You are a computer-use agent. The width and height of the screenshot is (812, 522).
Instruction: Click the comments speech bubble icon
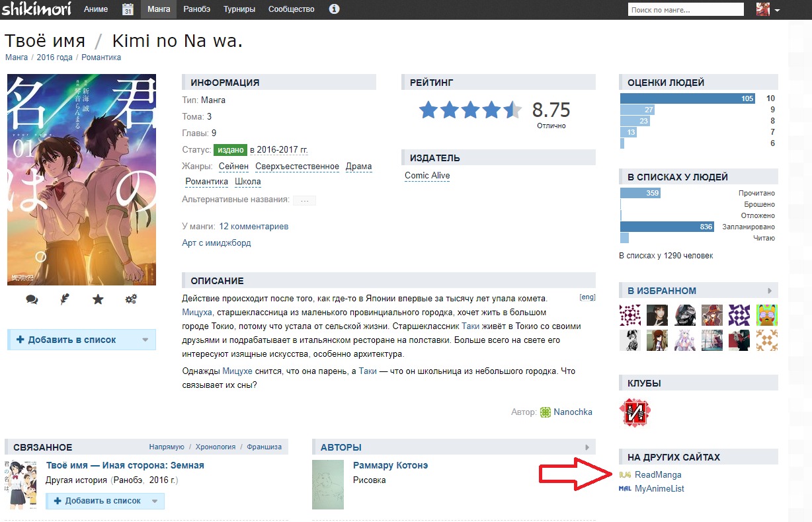(32, 299)
